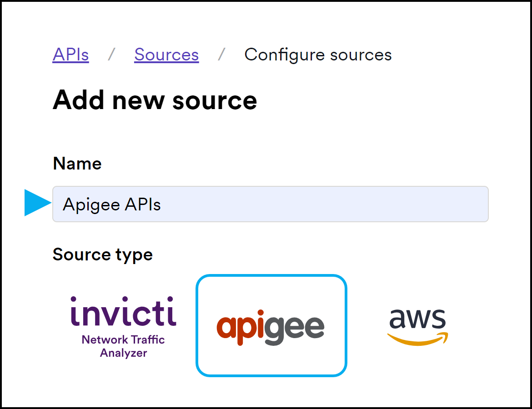This screenshot has width=532, height=409.
Task: Open the APIs breadcrumb link
Action: [x=70, y=55]
